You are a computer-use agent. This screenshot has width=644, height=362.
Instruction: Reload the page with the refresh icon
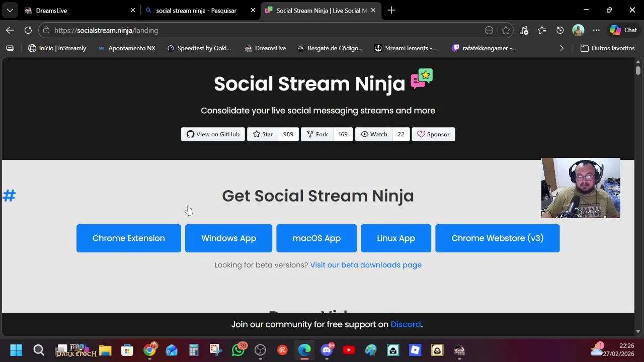[28, 30]
